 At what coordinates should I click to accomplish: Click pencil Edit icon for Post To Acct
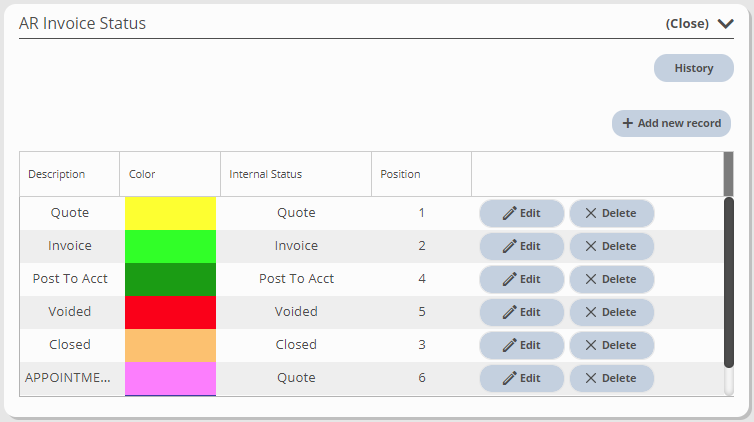click(509, 279)
